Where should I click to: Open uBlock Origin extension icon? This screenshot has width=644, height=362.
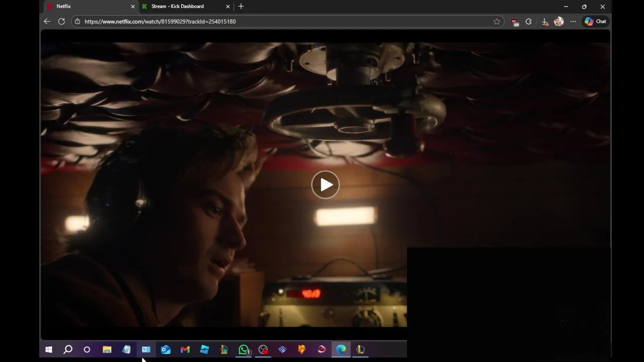(514, 22)
